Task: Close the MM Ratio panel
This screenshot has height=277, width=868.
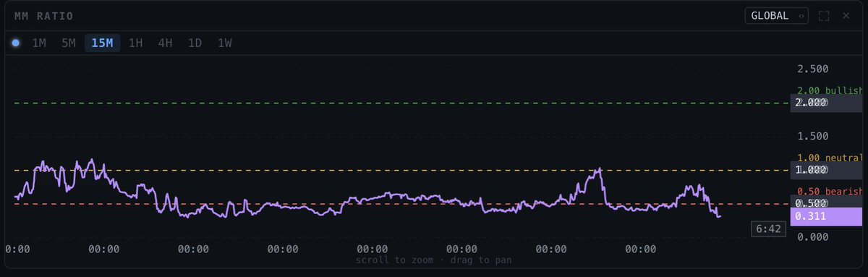Action: (x=846, y=16)
